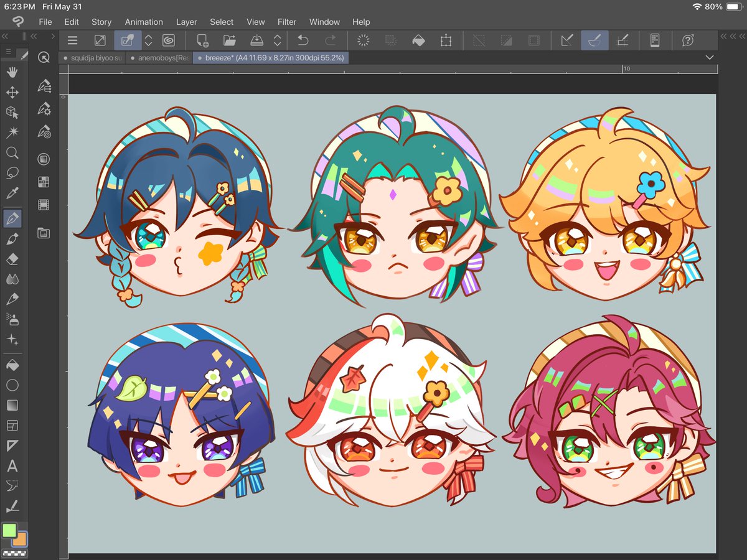Select the Zoom magnifier tool

pyautogui.click(x=12, y=152)
